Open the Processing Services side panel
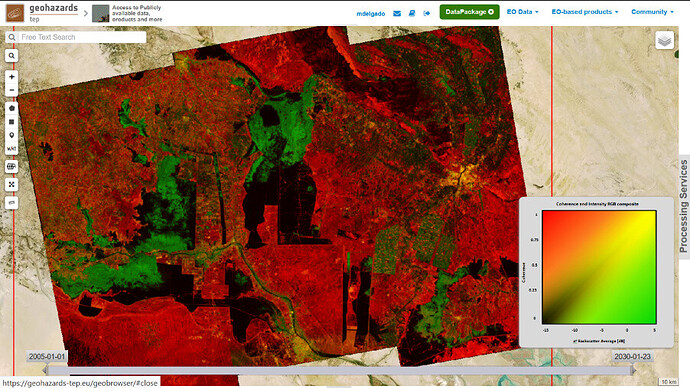 coord(684,206)
